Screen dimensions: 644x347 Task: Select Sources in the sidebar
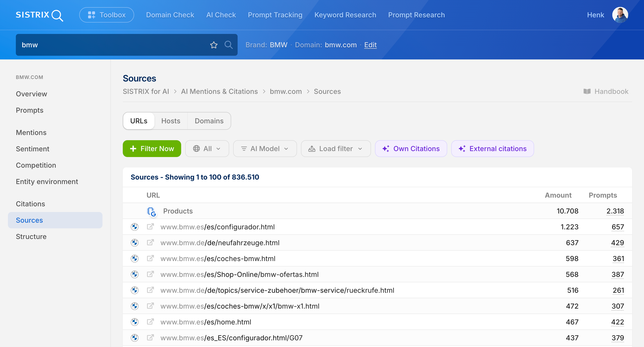[55, 220]
